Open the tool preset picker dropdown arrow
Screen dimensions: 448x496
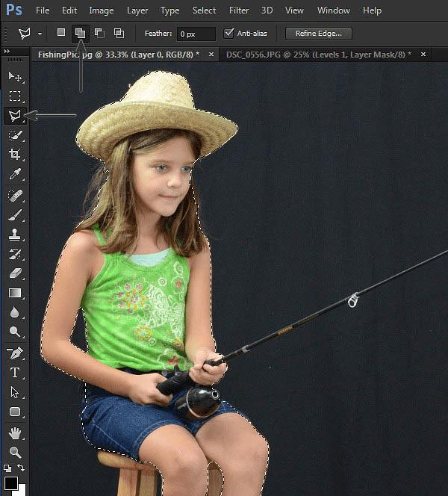pos(40,34)
